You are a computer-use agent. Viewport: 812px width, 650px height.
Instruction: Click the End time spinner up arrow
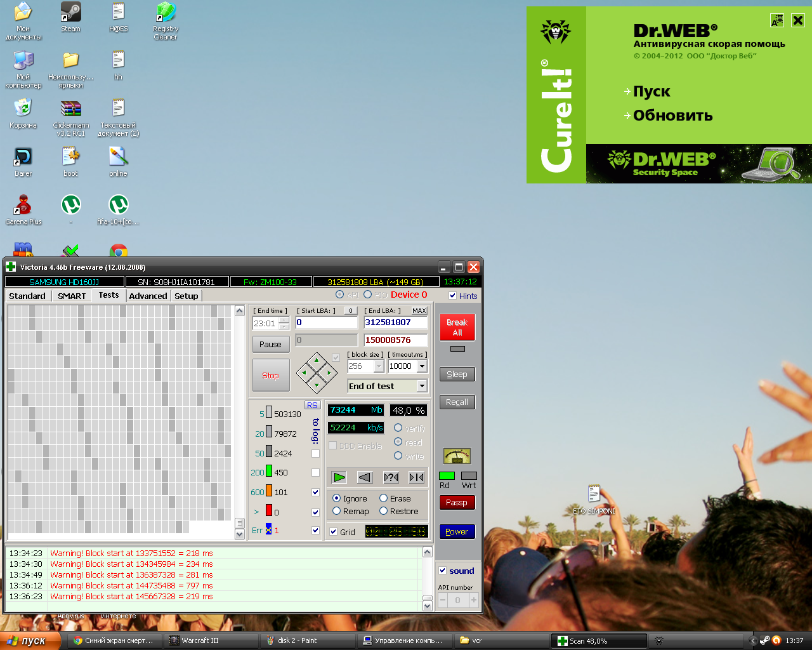284,320
